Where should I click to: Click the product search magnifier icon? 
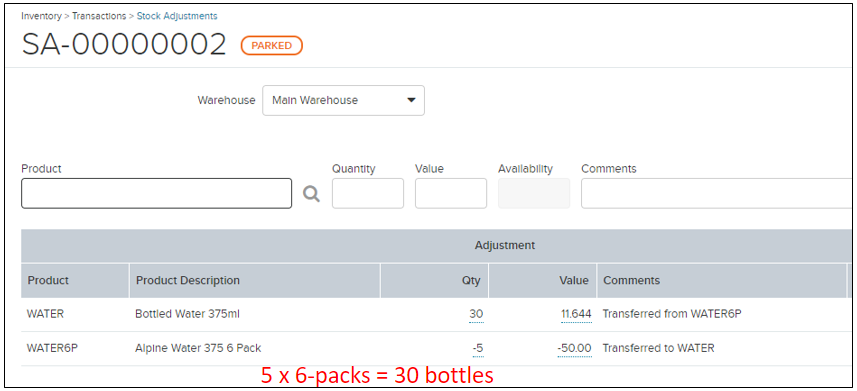point(312,194)
